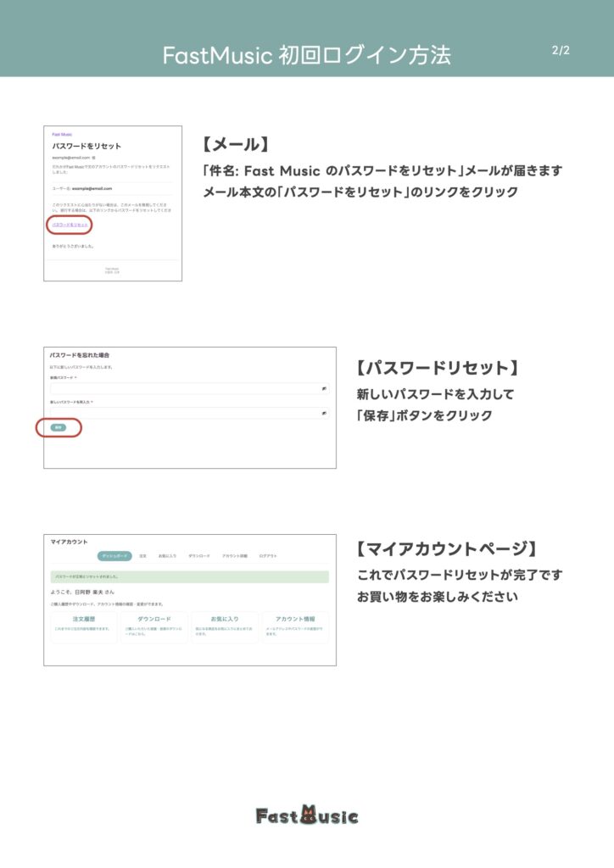Toggle visibility eye in the re-enter password field

click(x=325, y=413)
